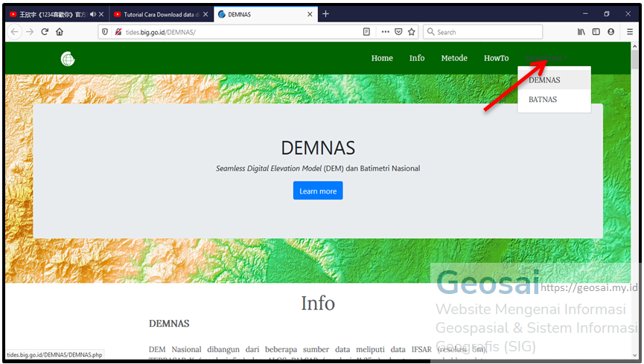Viewport: 644px width, 364px height.
Task: Open the Firefox hamburger menu
Action: point(630,31)
